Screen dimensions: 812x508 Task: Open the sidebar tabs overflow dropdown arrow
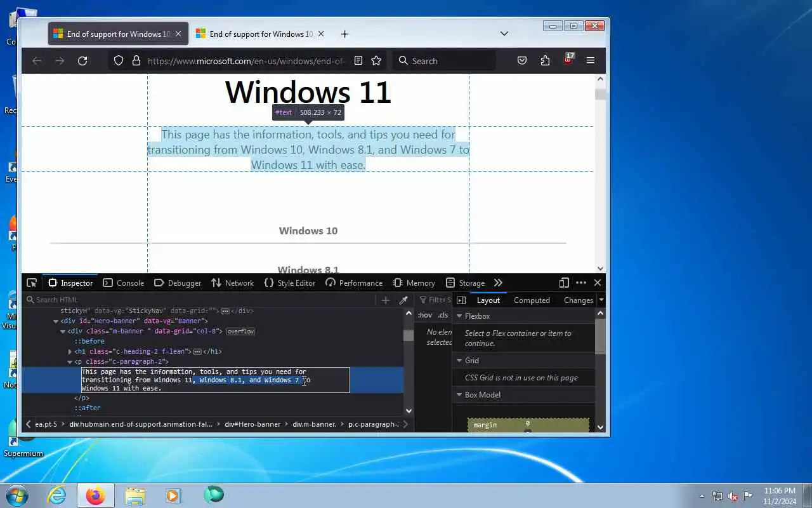601,300
